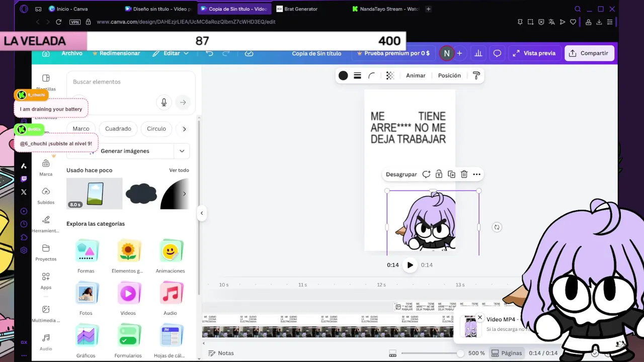
Task: Open the analytics bar chart icon
Action: click(x=478, y=53)
